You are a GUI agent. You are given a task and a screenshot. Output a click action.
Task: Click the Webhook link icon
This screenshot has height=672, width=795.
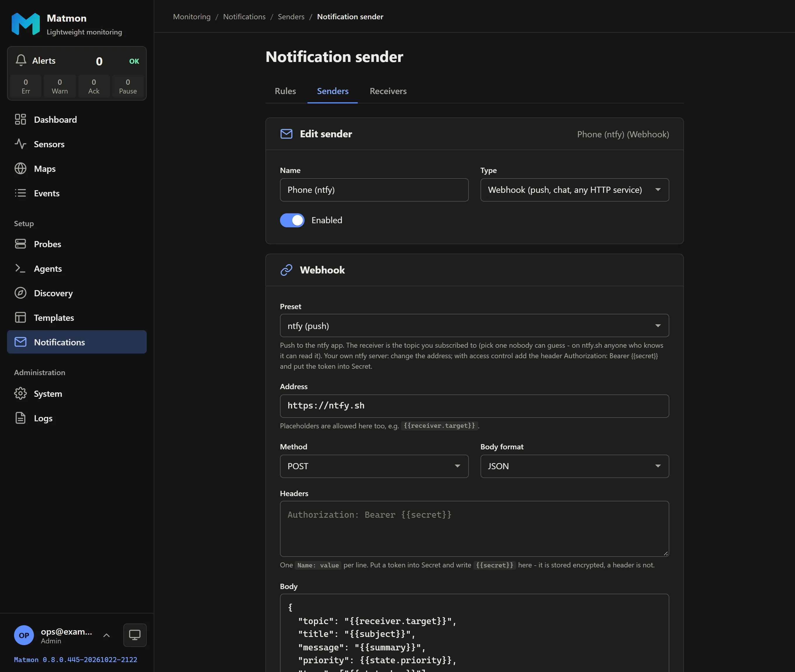coord(286,270)
